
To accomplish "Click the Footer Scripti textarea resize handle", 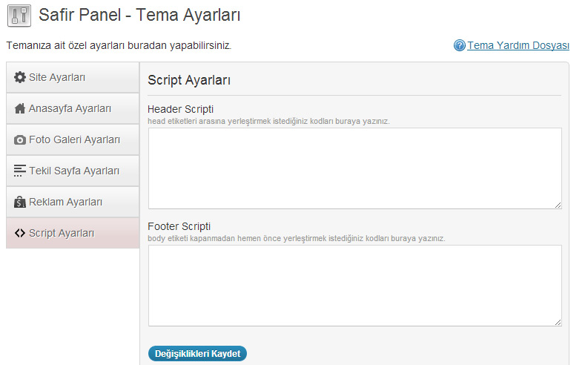I will point(558,322).
